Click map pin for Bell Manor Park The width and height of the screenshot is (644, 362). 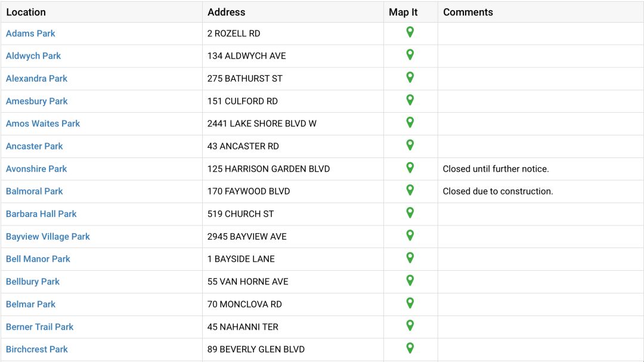[410, 258]
